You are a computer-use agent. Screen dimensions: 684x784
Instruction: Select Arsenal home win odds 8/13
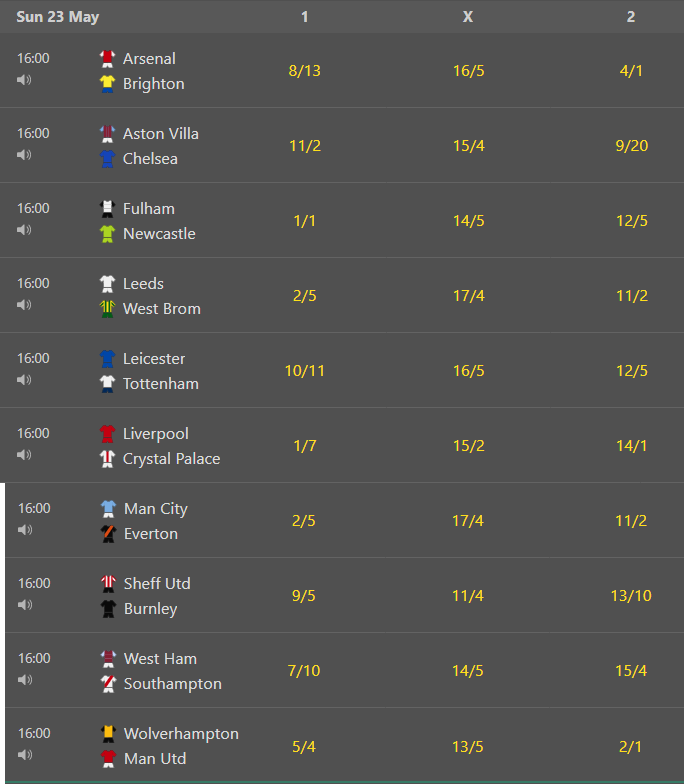click(x=304, y=70)
